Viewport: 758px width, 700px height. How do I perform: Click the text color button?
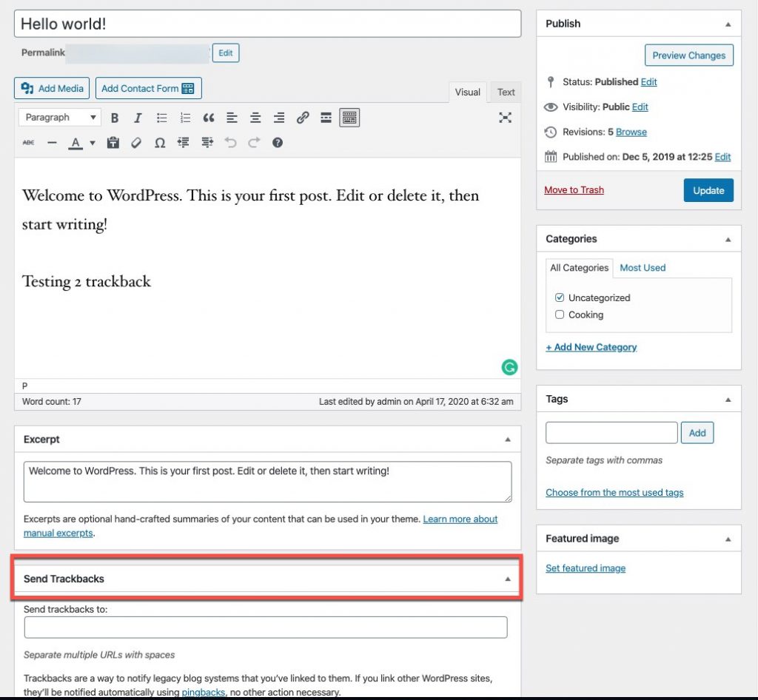click(76, 143)
